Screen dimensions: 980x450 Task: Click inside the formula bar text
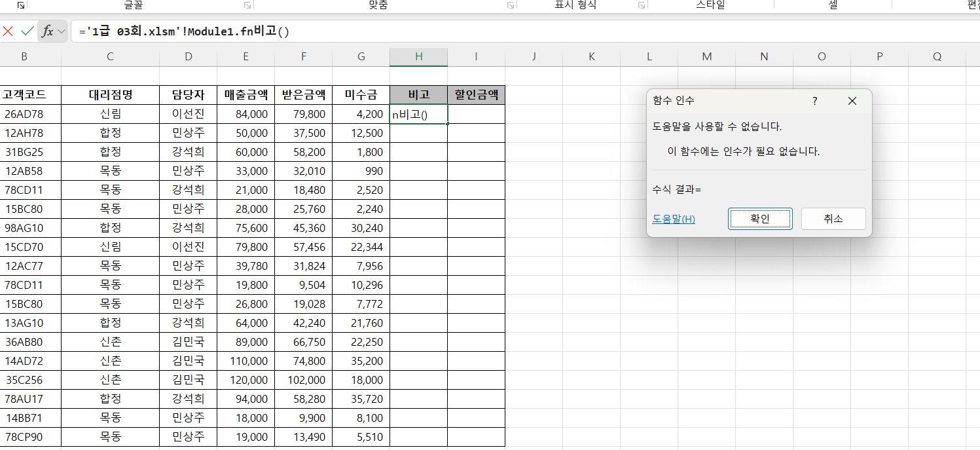pyautogui.click(x=393, y=31)
